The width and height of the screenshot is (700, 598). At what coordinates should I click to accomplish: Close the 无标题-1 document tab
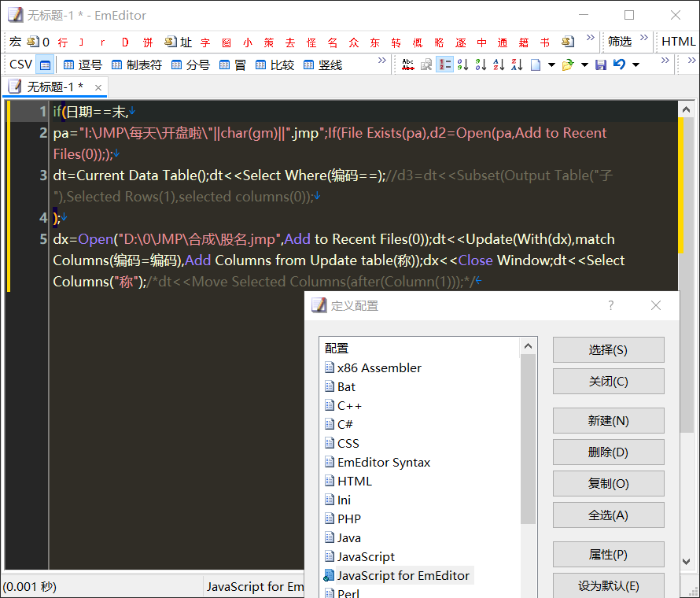pos(98,87)
